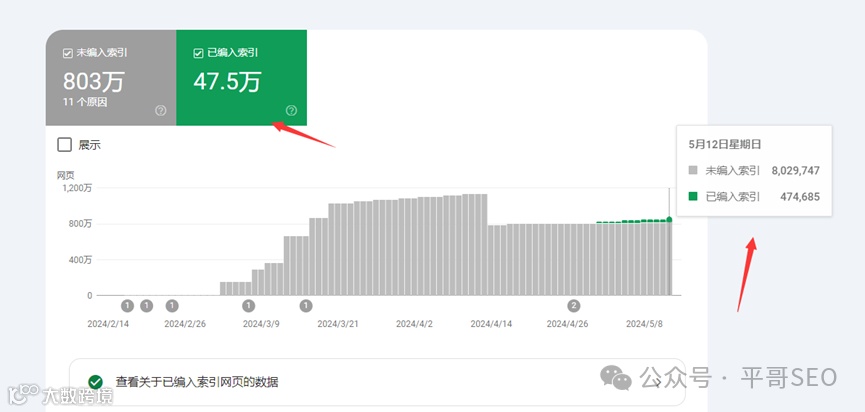The height and width of the screenshot is (412, 865).
Task: Click value 8,029,747 in tooltip
Action: pos(795,170)
